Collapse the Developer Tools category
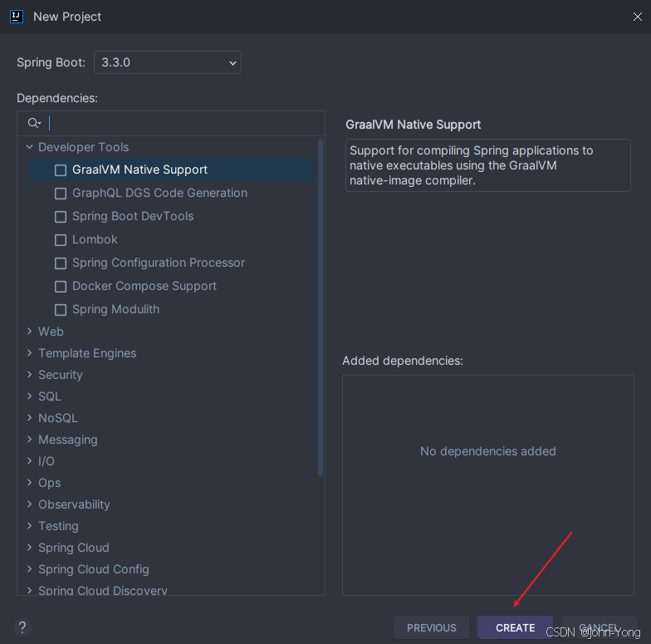 [30, 146]
